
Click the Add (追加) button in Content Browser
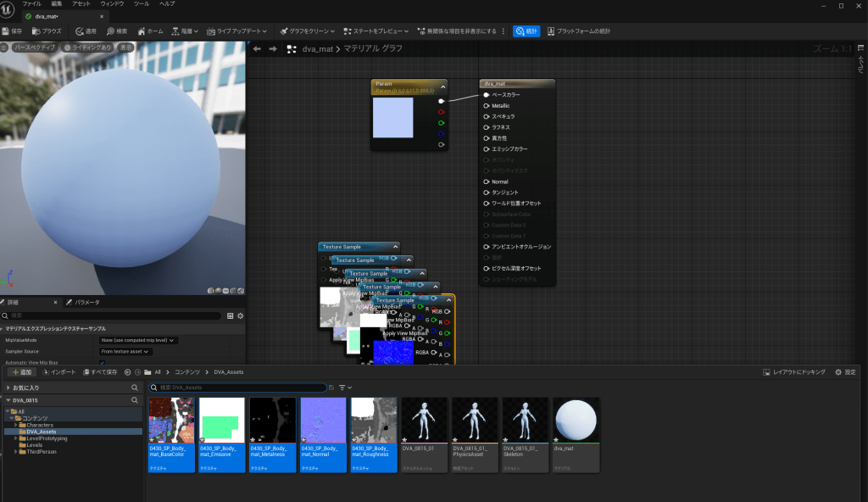tap(21, 371)
